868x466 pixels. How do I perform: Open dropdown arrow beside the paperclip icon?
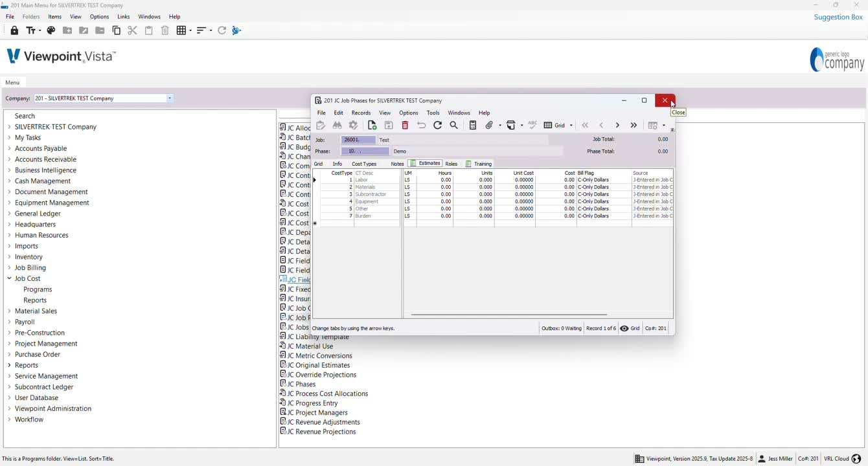point(500,126)
